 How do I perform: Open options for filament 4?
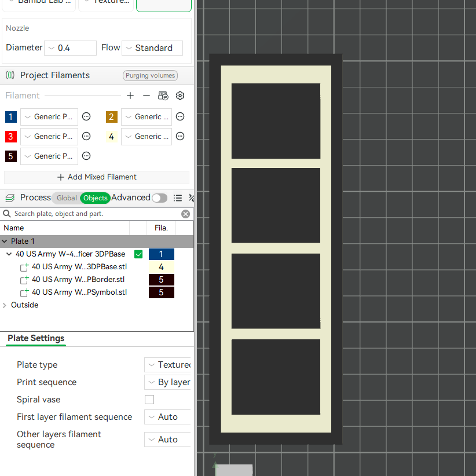pos(180,136)
